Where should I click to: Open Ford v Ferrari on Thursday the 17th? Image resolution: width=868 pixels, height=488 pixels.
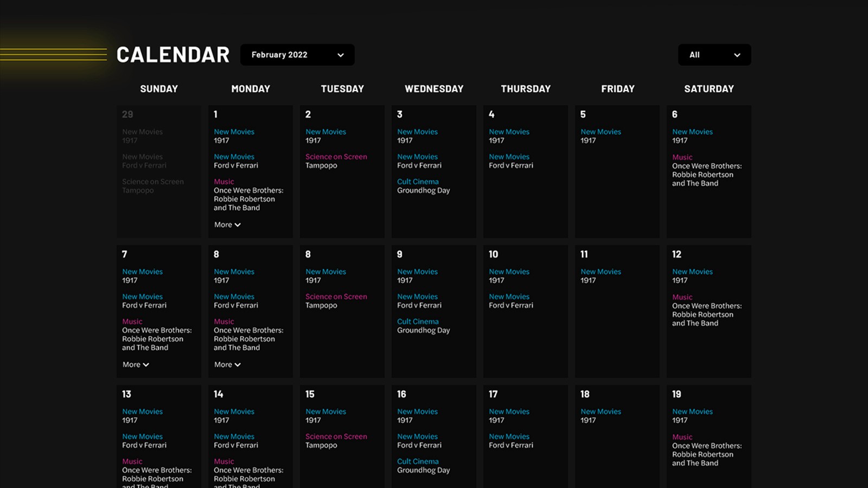click(x=511, y=445)
